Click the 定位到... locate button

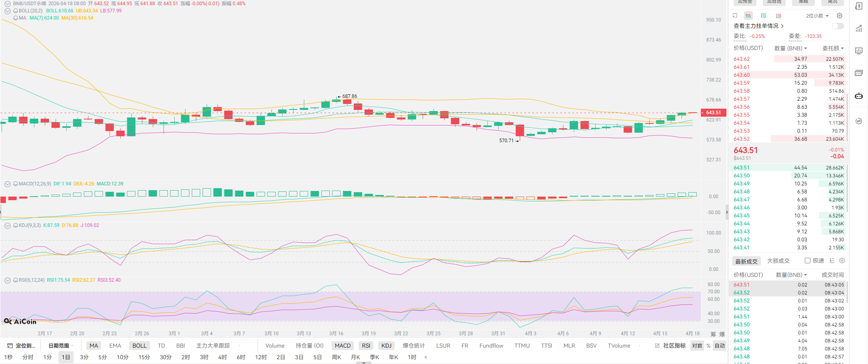pos(22,346)
